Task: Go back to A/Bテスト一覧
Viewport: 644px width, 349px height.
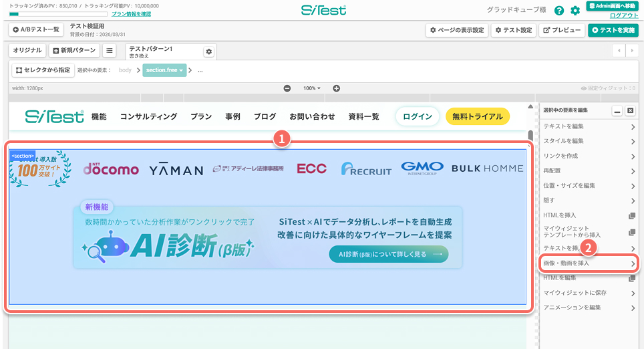Action: click(36, 29)
